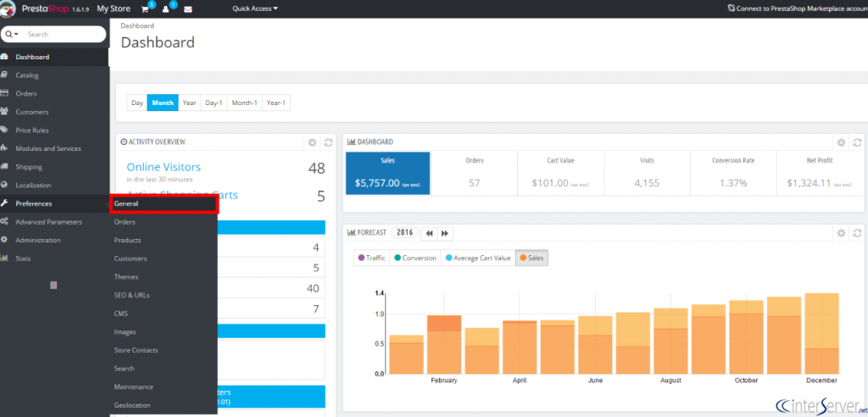Click the Modules and Services puzzle icon
The height and width of the screenshot is (417, 868).
click(x=4, y=148)
